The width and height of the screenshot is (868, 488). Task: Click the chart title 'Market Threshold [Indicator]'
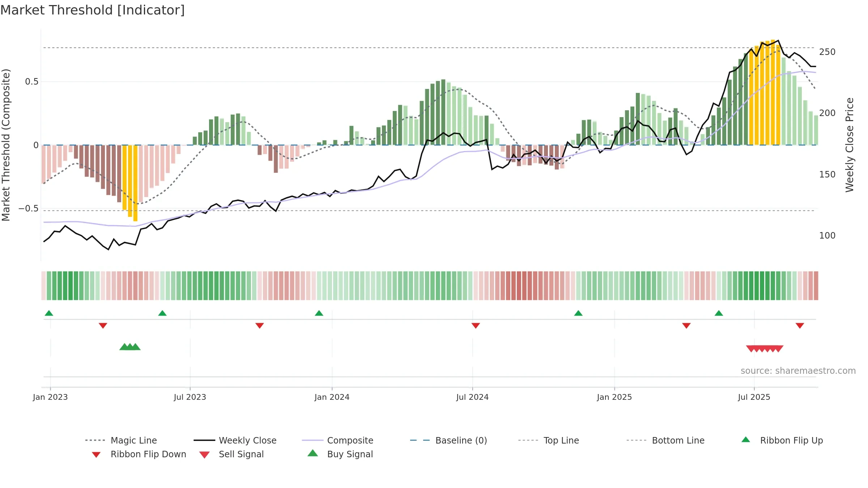point(93,10)
